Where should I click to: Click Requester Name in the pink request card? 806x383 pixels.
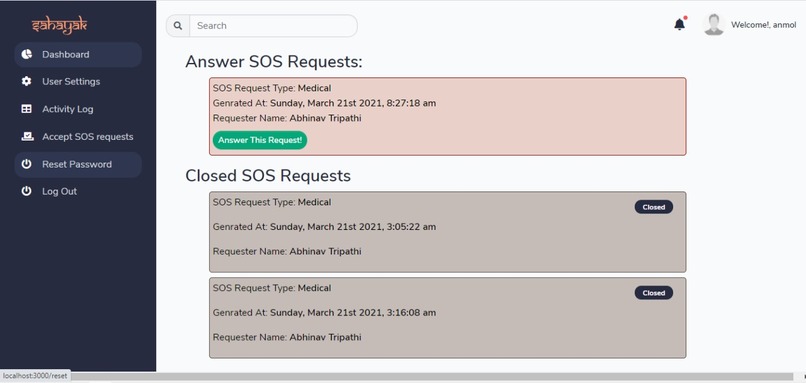(x=287, y=118)
